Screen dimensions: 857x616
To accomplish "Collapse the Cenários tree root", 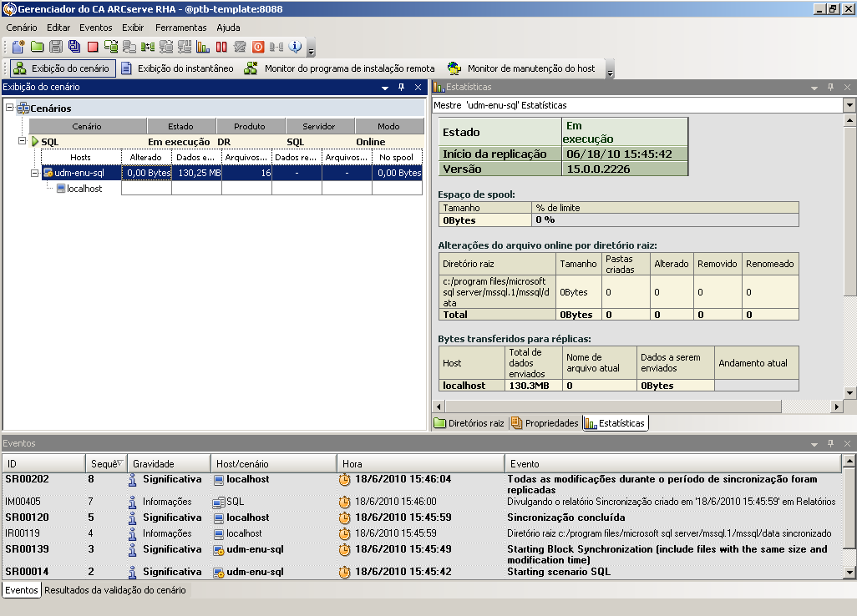I will pos(10,108).
